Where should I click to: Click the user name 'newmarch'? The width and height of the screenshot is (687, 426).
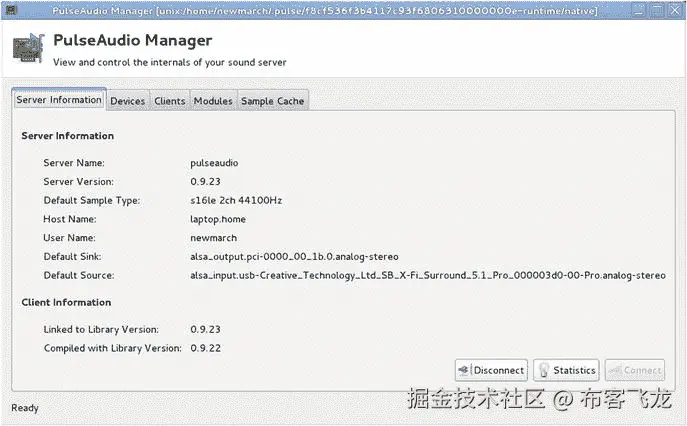(x=213, y=238)
